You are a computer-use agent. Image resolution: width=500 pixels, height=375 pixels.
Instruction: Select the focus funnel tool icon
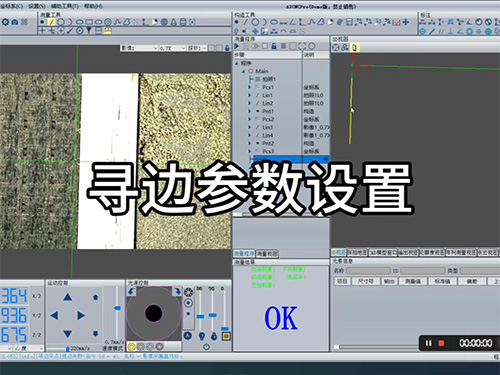[89, 31]
